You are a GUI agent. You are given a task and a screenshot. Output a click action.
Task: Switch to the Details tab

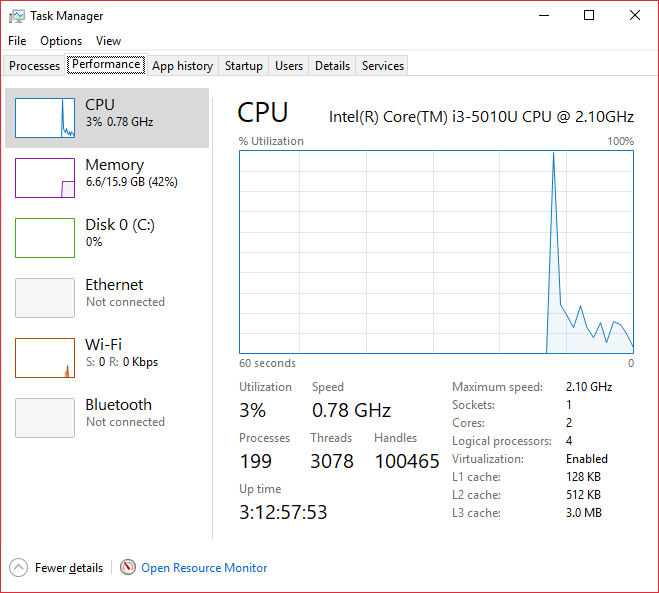(x=332, y=66)
